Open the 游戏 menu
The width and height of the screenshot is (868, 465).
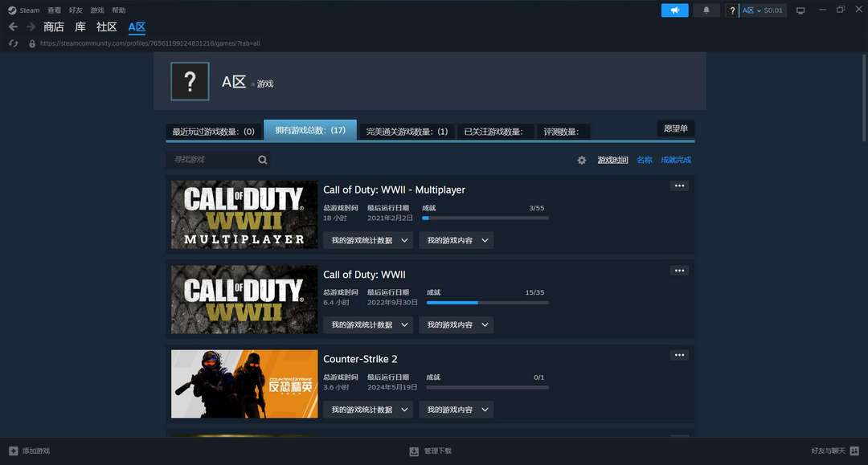coord(97,10)
